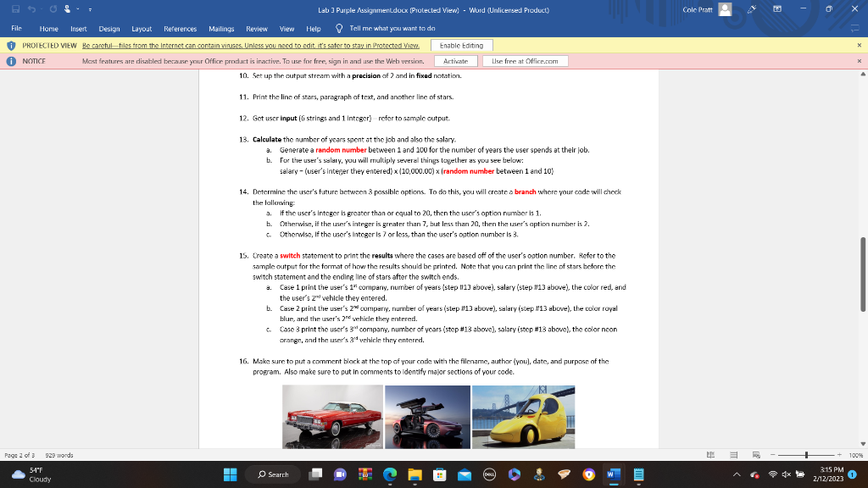Image resolution: width=868 pixels, height=488 pixels.
Task: Click the zoom in plus button
Action: pos(839,455)
